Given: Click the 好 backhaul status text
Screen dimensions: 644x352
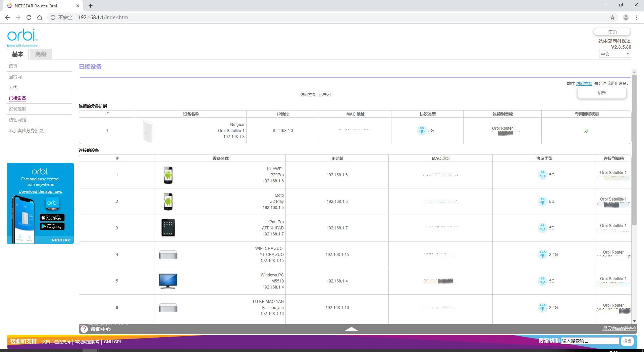Looking at the screenshot, I should point(586,131).
